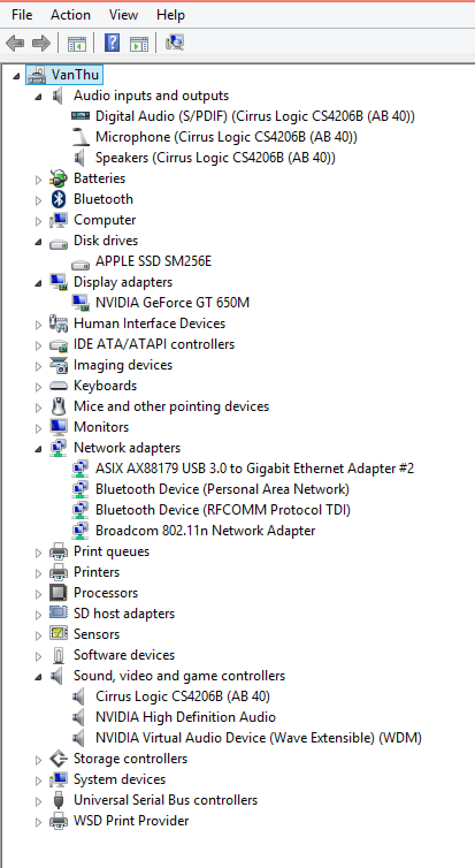The width and height of the screenshot is (475, 868).
Task: Collapse the Network adapters category
Action: [x=39, y=449]
